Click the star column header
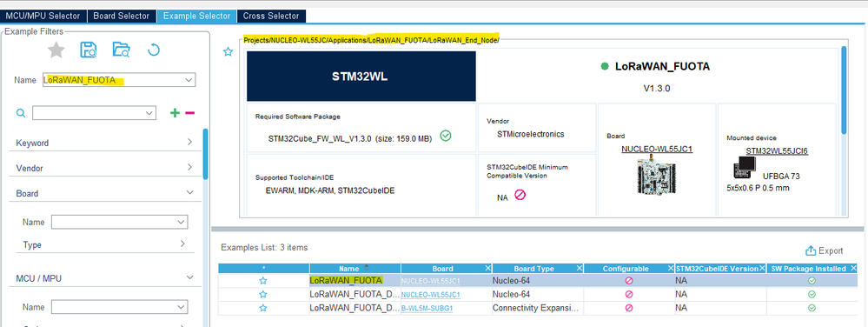 (263, 268)
